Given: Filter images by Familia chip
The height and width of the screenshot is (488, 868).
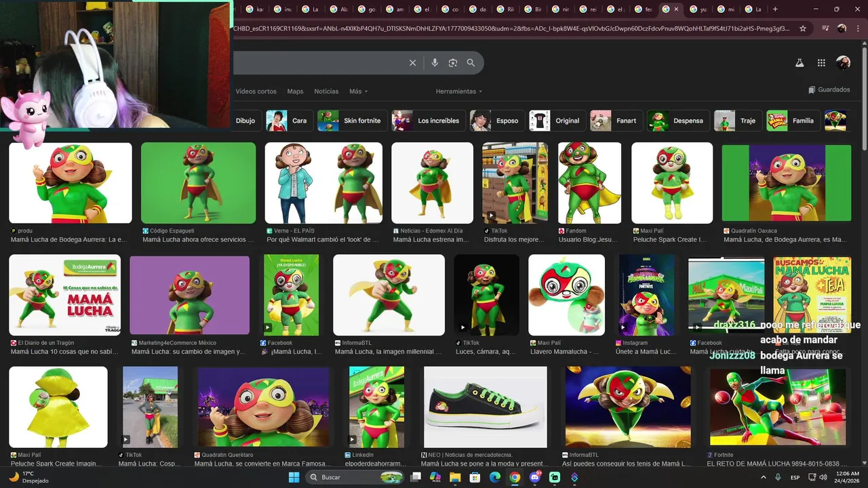Looking at the screenshot, I should click(793, 121).
